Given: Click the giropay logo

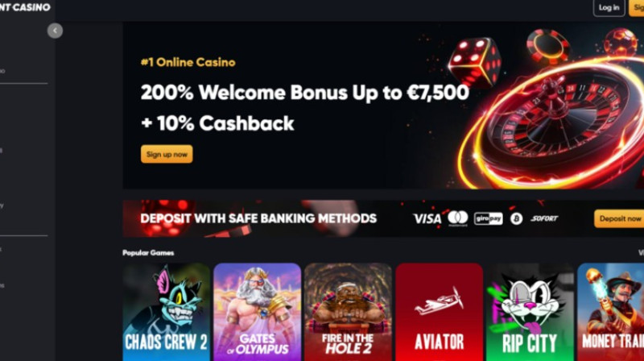Looking at the screenshot, I should coord(488,218).
